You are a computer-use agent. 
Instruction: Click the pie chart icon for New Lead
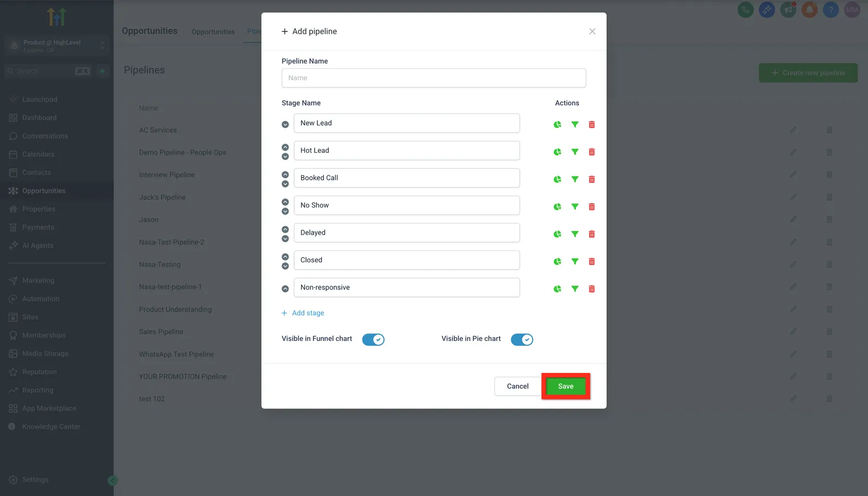557,125
